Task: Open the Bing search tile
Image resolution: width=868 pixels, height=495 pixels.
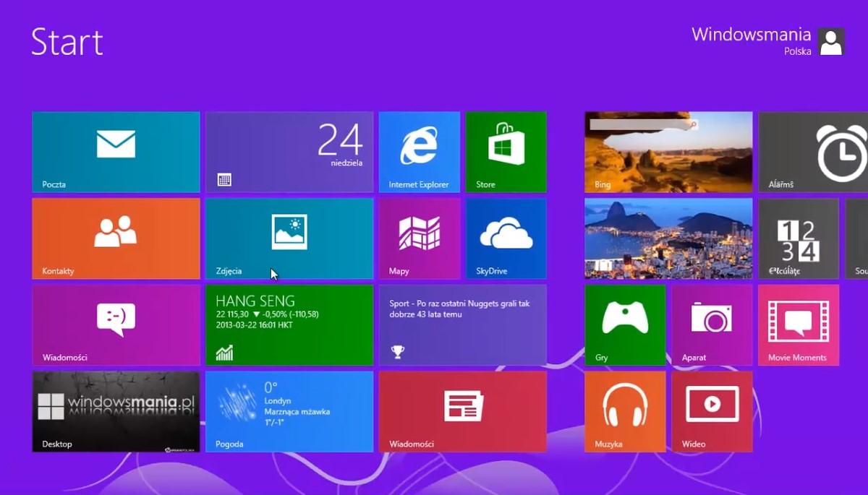Action: [x=669, y=152]
